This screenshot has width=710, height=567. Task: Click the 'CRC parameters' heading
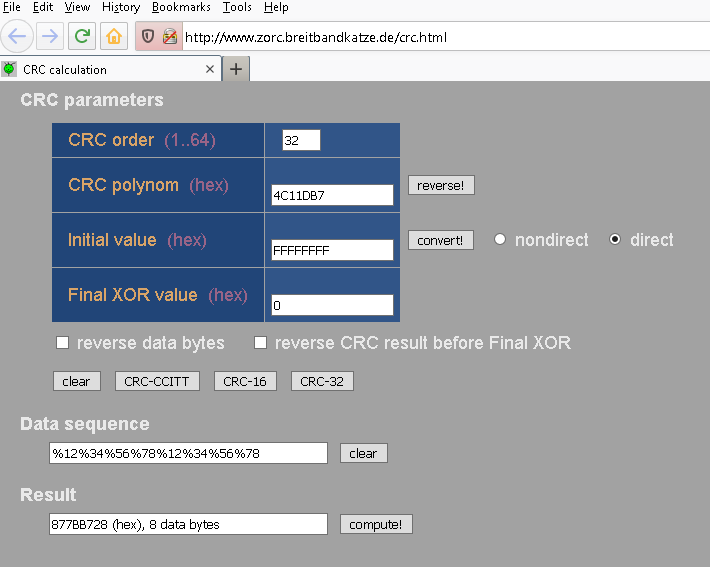pyautogui.click(x=91, y=100)
